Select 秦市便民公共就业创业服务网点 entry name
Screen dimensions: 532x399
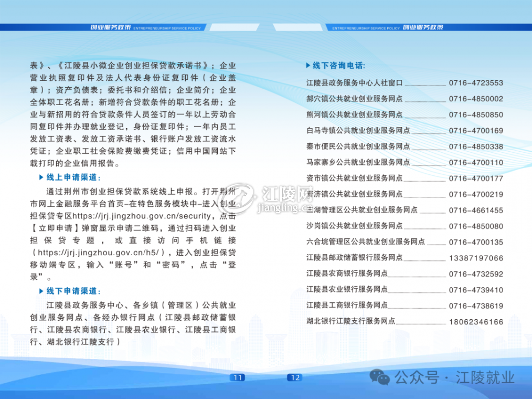pos(358,146)
